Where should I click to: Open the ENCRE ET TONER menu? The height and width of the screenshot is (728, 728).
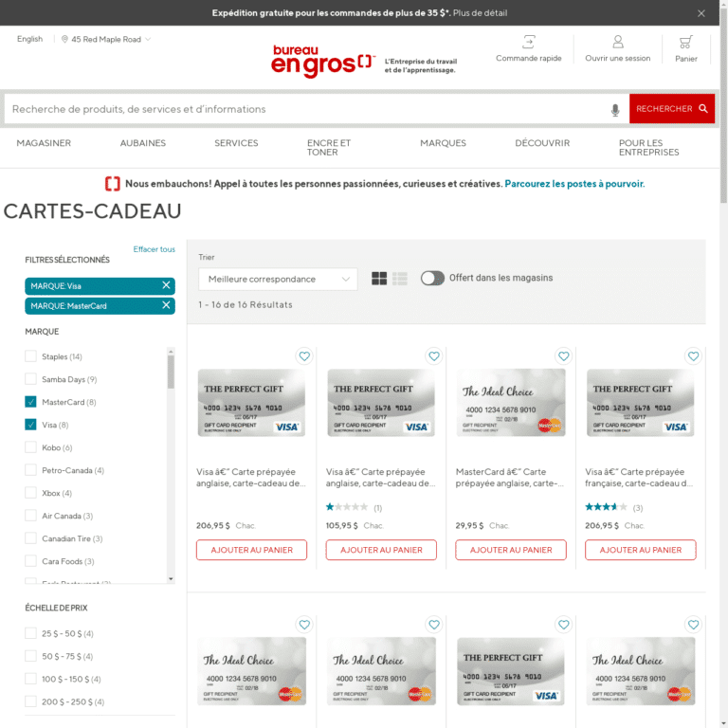pos(328,147)
